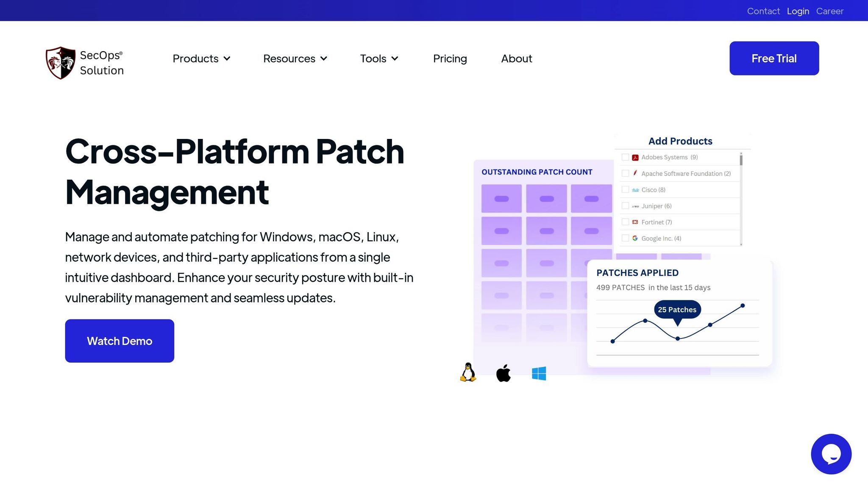This screenshot has height=488, width=868.
Task: Select the Apple logo icon
Action: (502, 372)
